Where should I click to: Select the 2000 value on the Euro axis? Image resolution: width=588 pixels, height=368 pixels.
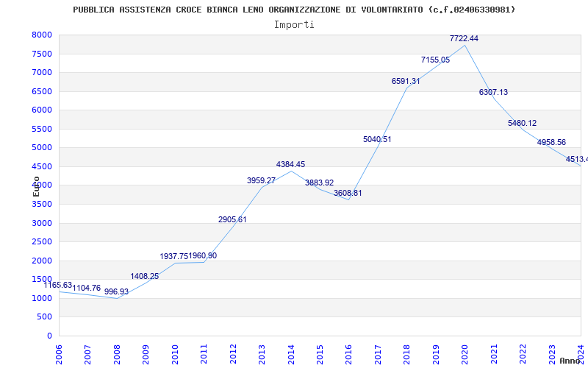pos(42,261)
